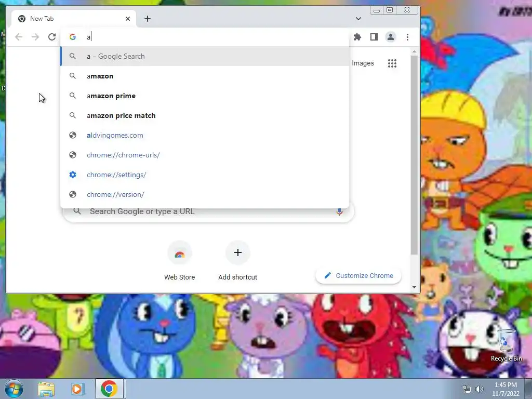Click the network tray icon
This screenshot has width=532, height=399.
(467, 389)
